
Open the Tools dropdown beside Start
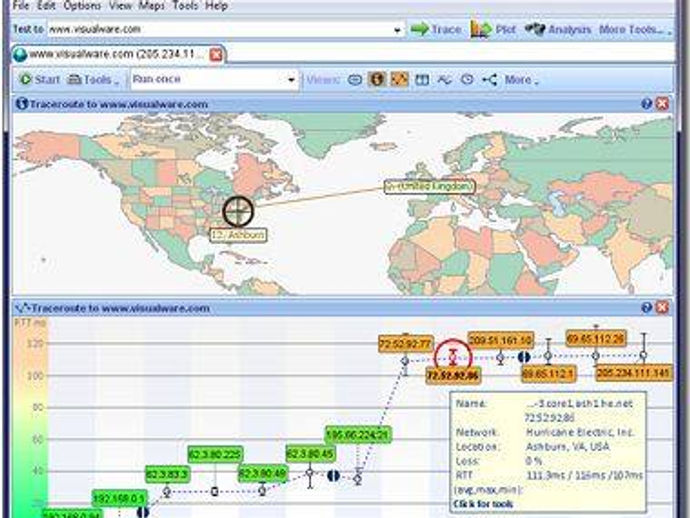tap(93, 80)
